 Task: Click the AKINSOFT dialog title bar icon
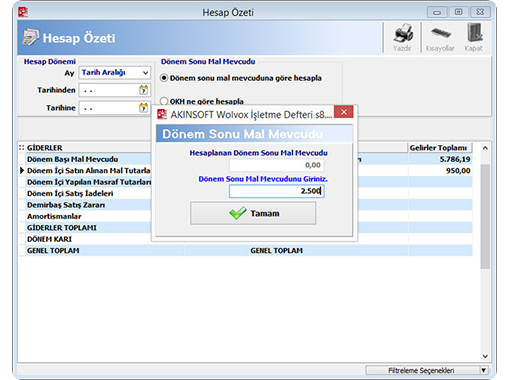[x=162, y=114]
